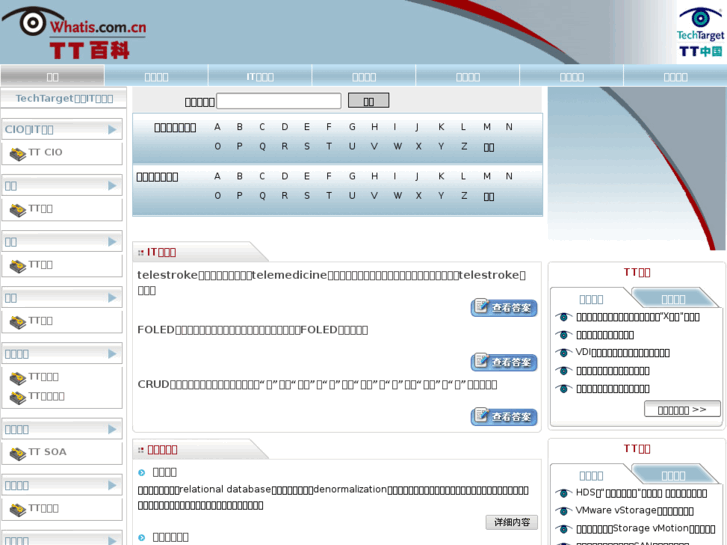The image size is (727, 545).
Task: Open the TT CIO sidebar link
Action: tap(45, 152)
